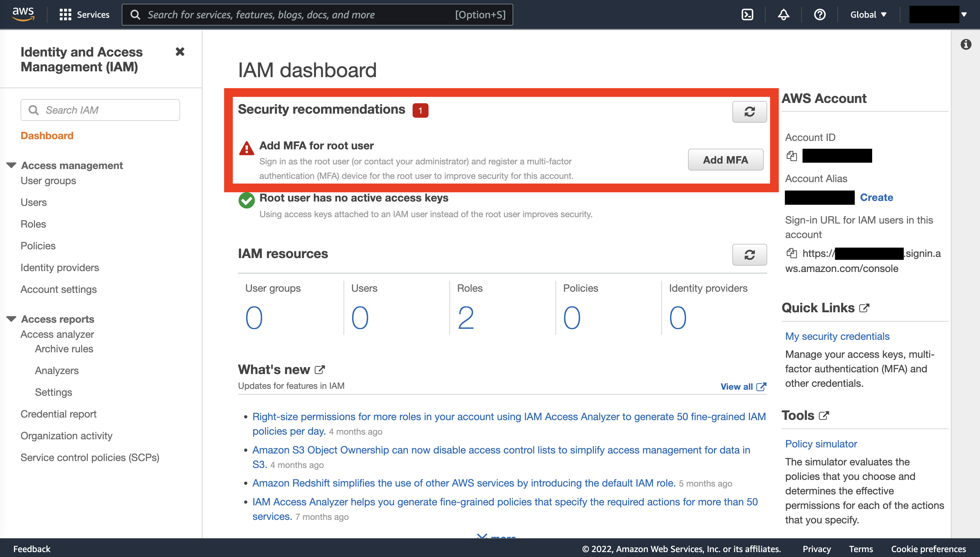Viewport: 980px width, 557px height.
Task: Create an account alias
Action: pos(876,197)
